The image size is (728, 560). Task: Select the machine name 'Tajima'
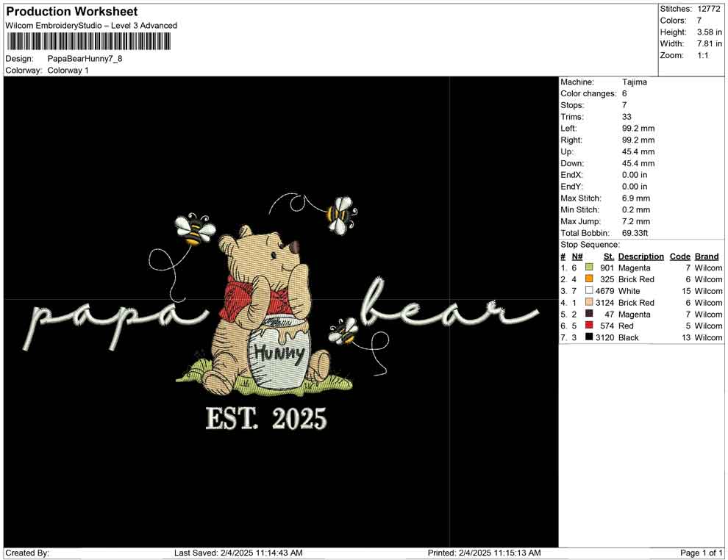click(634, 82)
